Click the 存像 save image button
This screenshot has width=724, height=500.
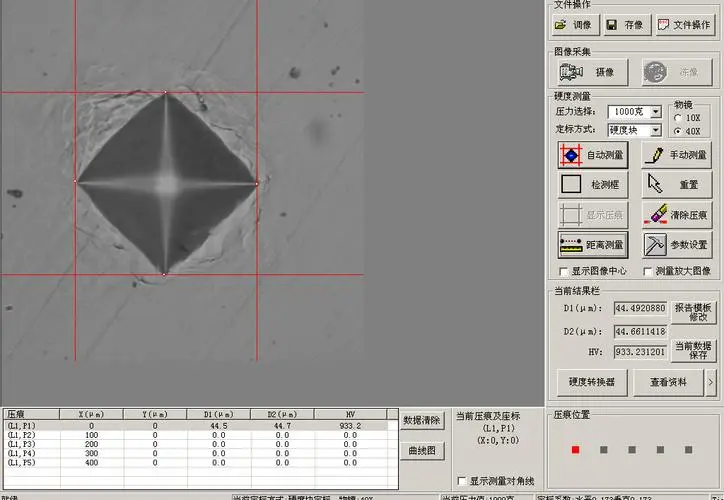coord(626,25)
